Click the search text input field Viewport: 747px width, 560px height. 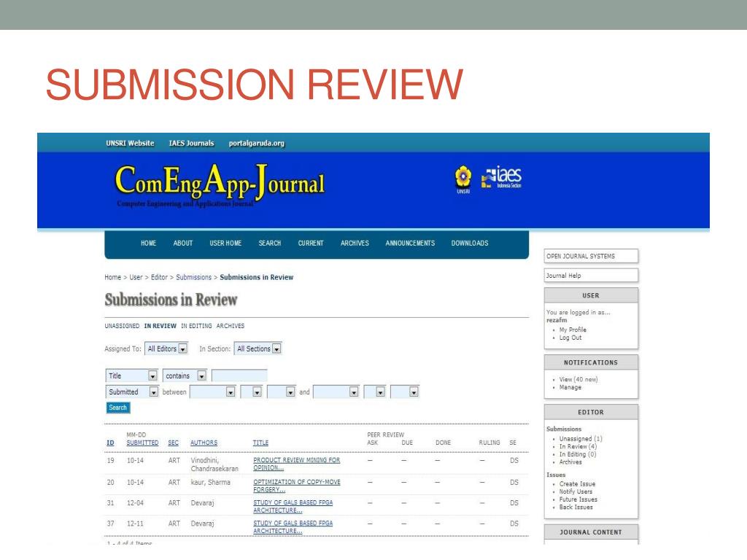pyautogui.click(x=239, y=376)
